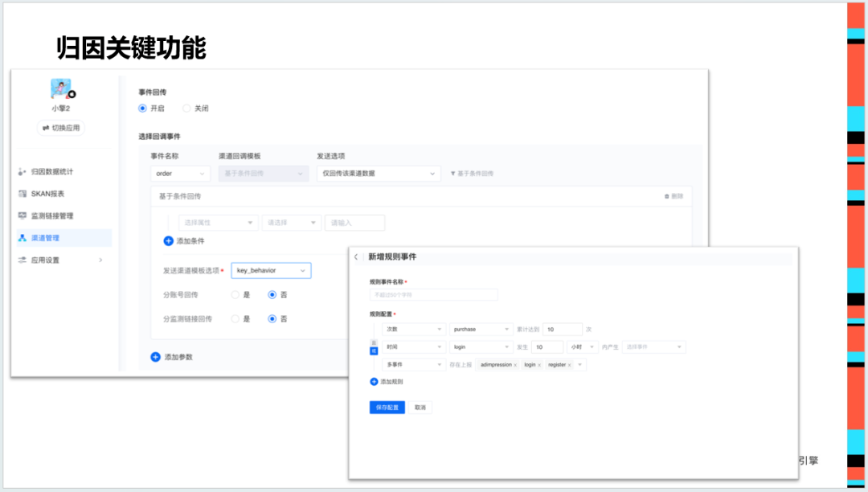Screen dimensions: 868x492
Task: Click the 取消 button
Action: click(x=421, y=407)
